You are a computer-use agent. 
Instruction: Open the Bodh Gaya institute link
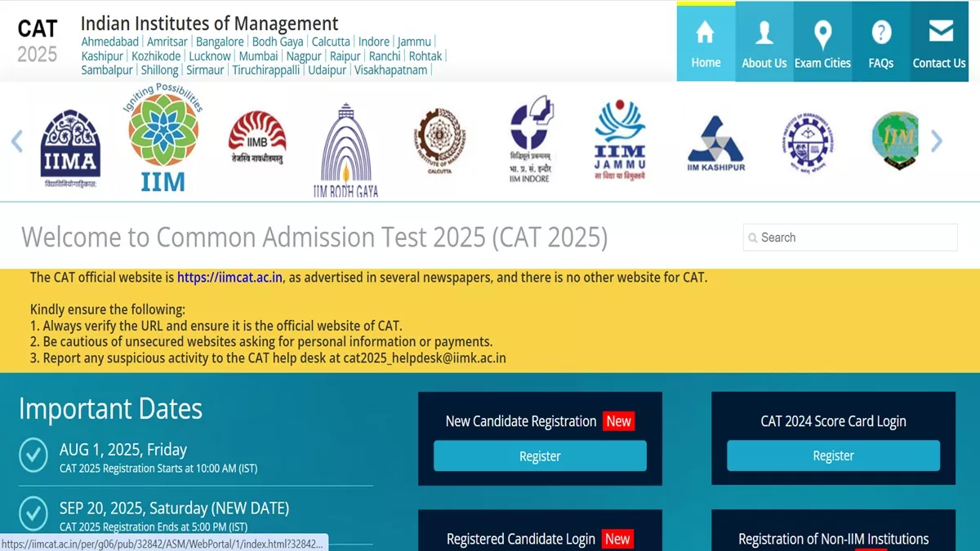pos(278,42)
